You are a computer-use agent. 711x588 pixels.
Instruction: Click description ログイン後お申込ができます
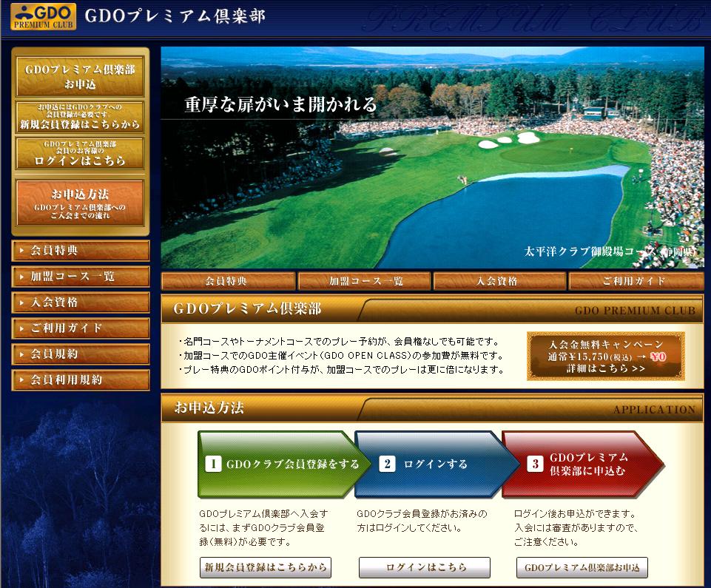point(576,527)
